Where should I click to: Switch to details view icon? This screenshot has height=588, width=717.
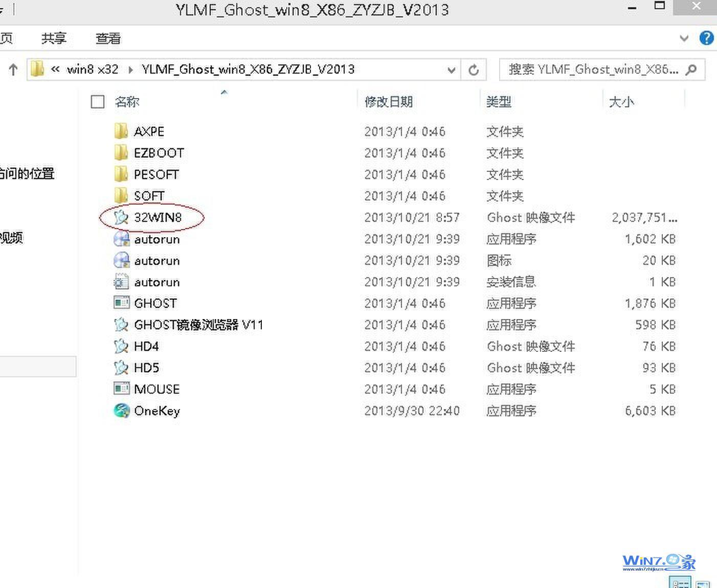[680, 582]
